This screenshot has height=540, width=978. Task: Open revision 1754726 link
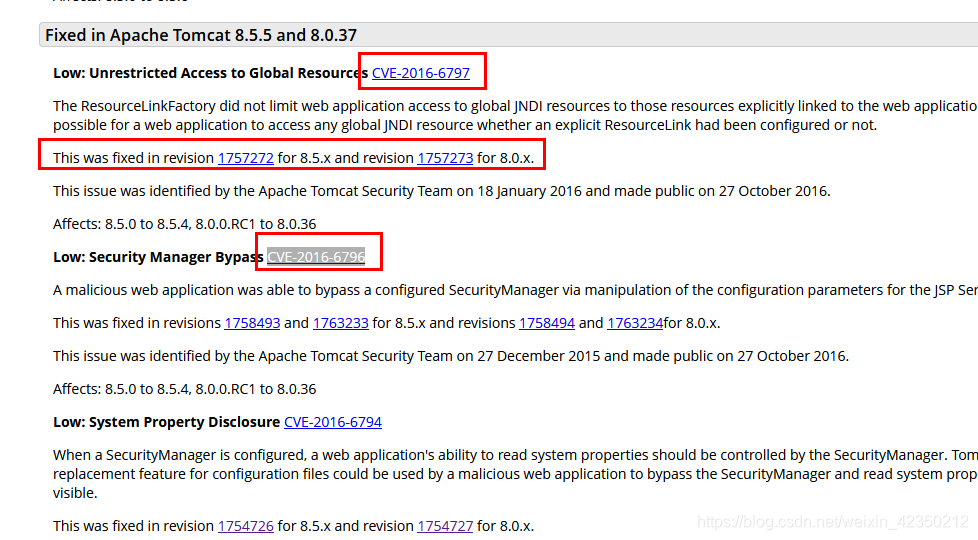coord(246,526)
